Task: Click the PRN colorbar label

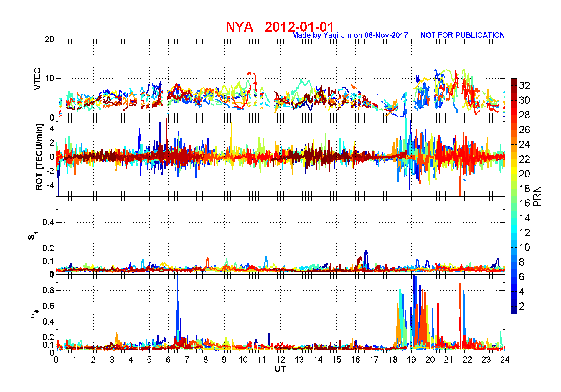Action: pos(537,196)
